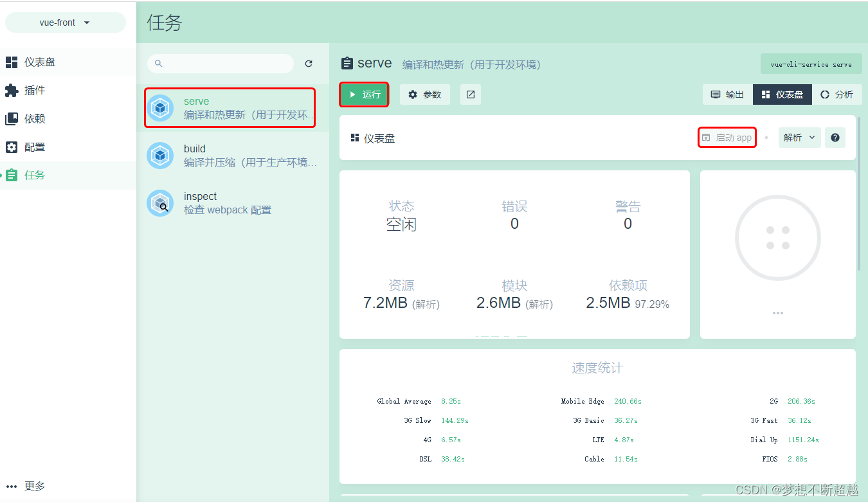Click the dependencies book icon
The height and width of the screenshot is (502, 868).
[x=12, y=119]
